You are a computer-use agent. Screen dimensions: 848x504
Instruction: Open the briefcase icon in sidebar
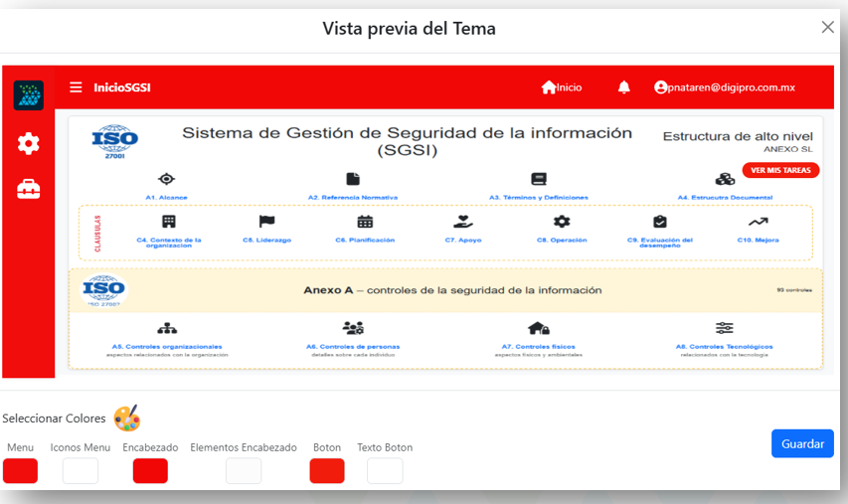(29, 189)
